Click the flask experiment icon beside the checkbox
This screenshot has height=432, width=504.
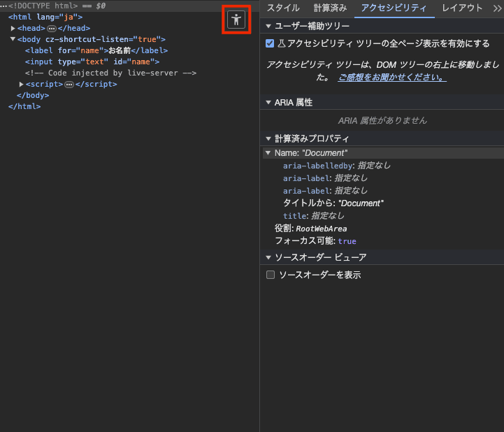tap(282, 43)
